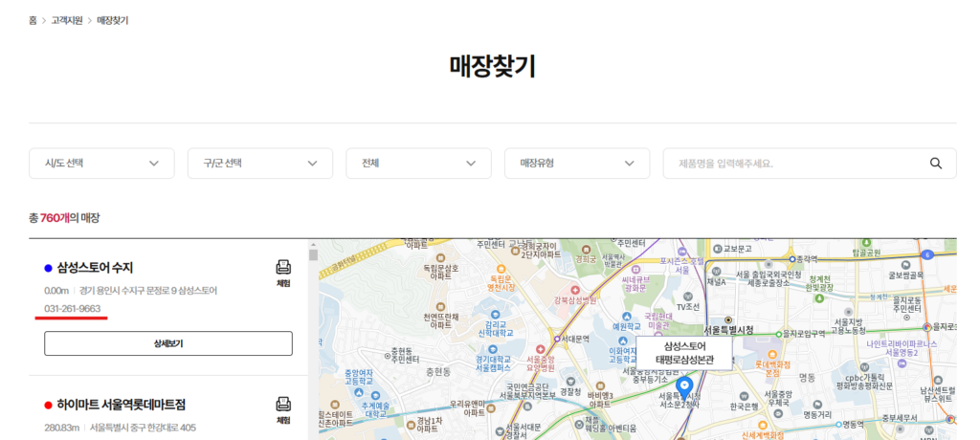This screenshot has height=440, width=980.
Task: Click the 탑골공원 park icon
Action: pyautogui.click(x=866, y=243)
